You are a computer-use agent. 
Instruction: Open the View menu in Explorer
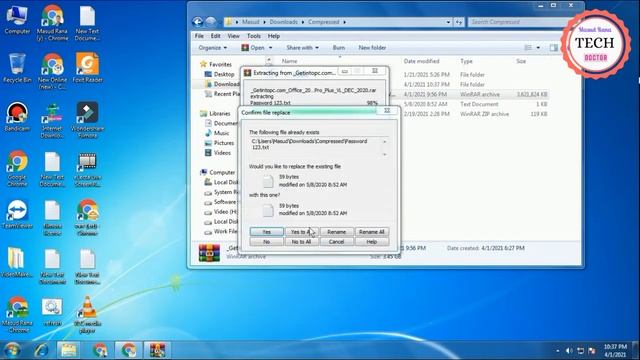coord(233,36)
